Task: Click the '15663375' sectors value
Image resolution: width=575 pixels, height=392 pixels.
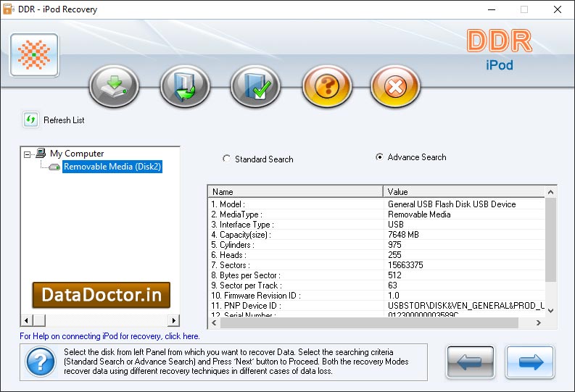Action: [405, 265]
